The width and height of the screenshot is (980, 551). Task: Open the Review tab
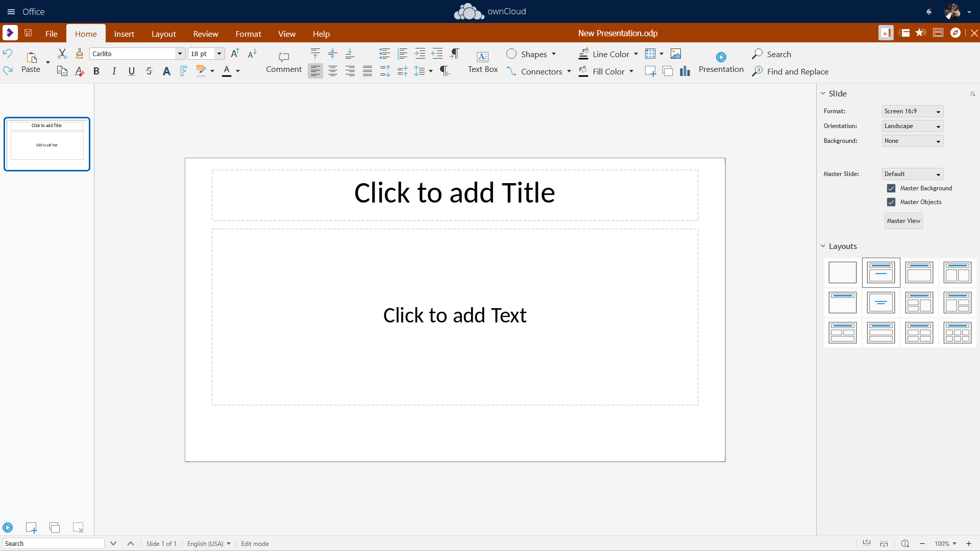coord(205,34)
